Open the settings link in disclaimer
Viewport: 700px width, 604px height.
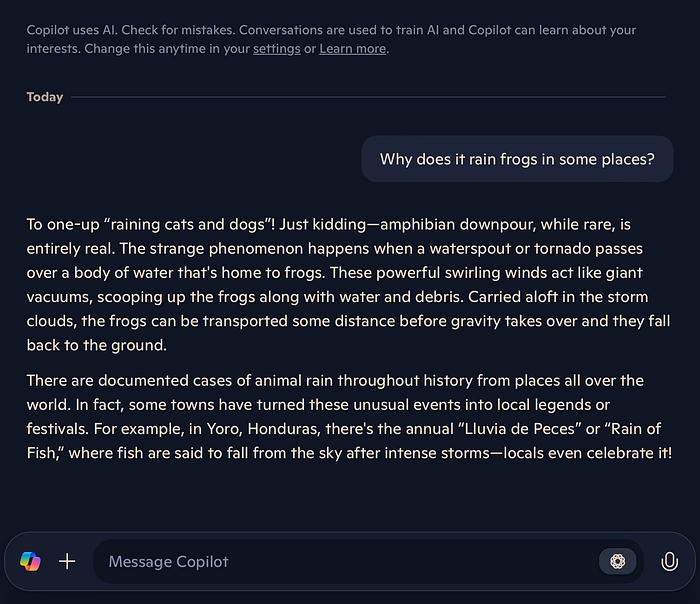point(276,49)
